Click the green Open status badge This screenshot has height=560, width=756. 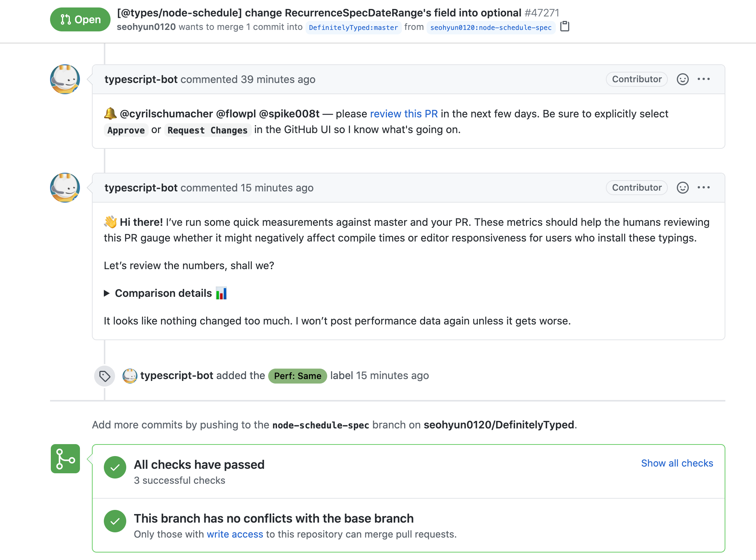tap(80, 19)
